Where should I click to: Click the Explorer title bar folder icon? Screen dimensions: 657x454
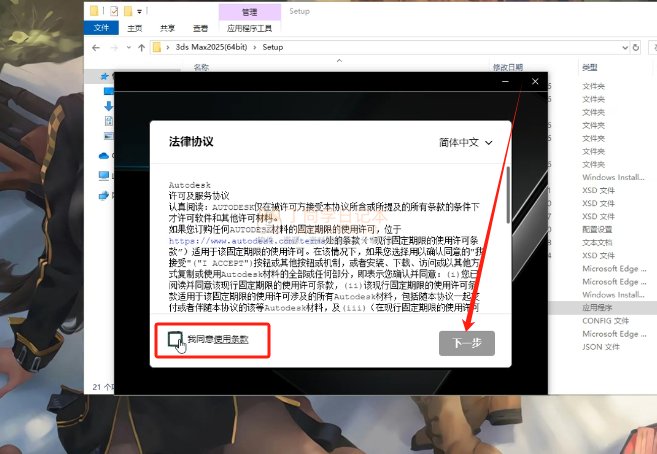(94, 10)
